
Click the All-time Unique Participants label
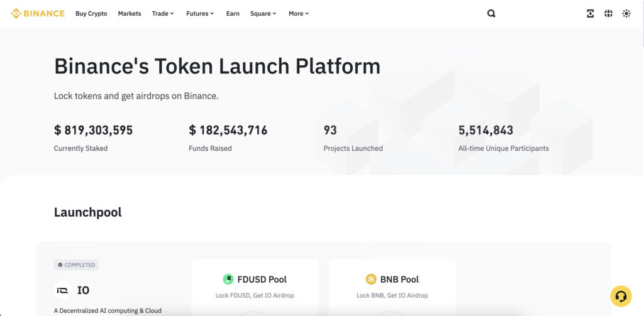pos(504,148)
